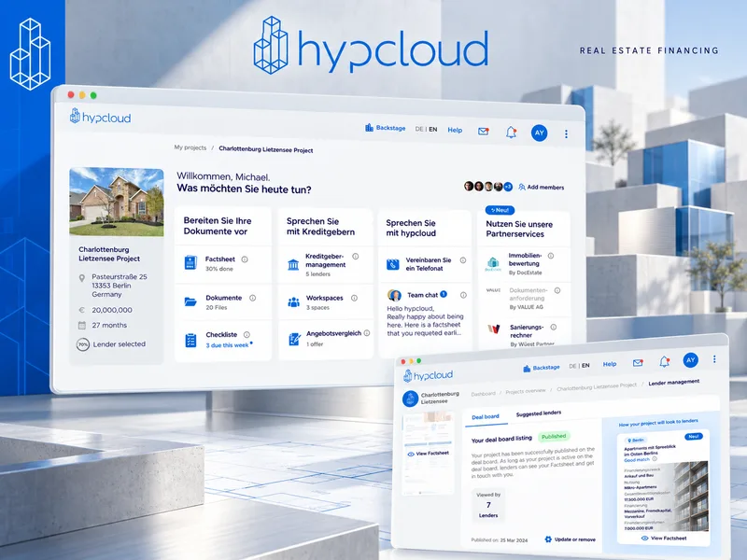Open the mail icon in second window
The width and height of the screenshot is (747, 560).
click(x=638, y=363)
